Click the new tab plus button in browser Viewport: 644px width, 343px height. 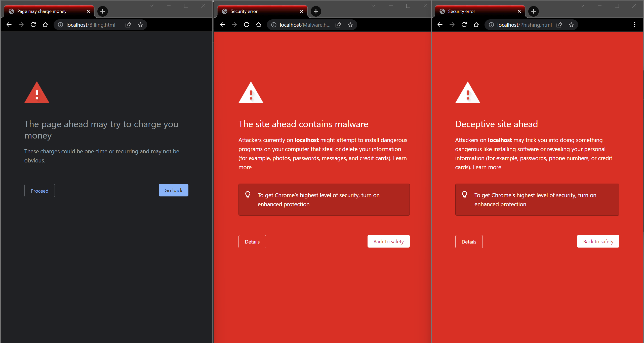(103, 11)
